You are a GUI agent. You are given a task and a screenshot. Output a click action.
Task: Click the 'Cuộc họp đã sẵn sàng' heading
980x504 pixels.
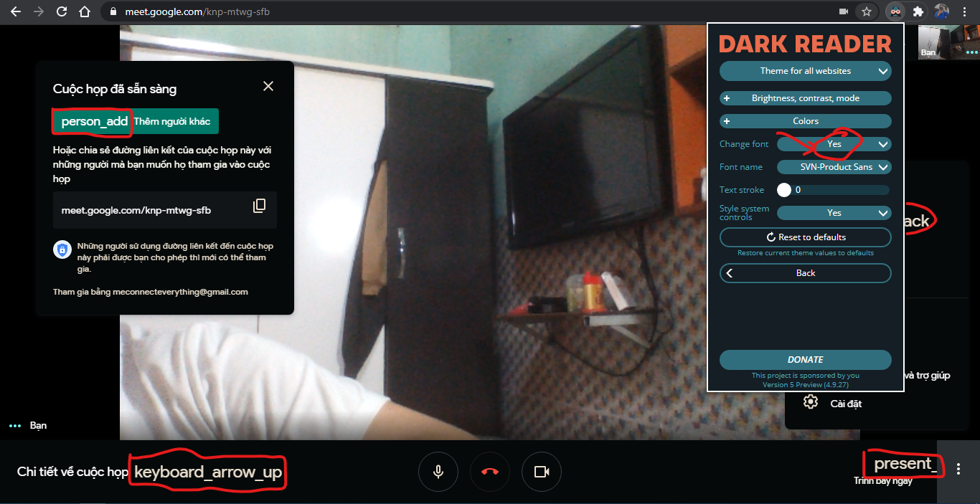coord(115,89)
